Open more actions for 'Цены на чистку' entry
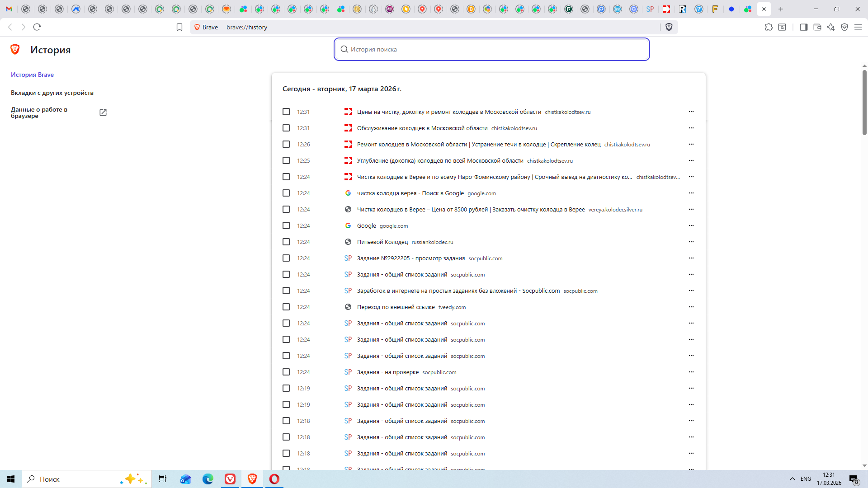Viewport: 868px width, 488px height. (691, 112)
